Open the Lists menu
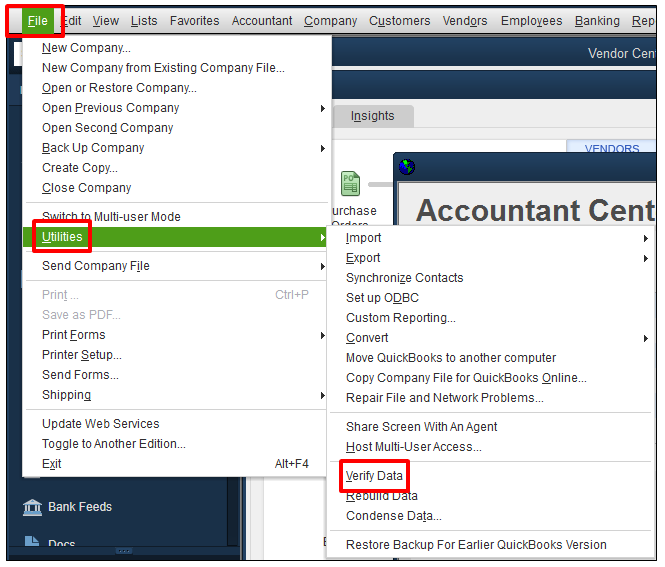This screenshot has width=665, height=567. (144, 21)
